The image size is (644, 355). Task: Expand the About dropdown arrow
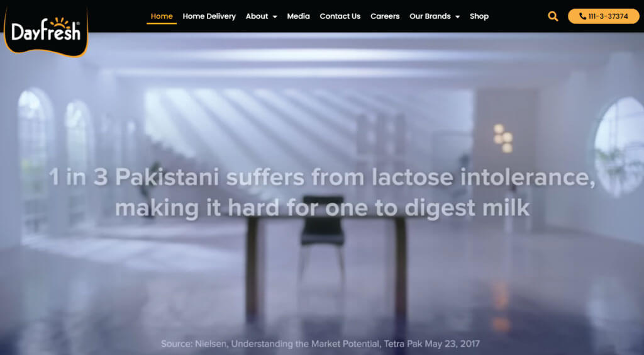(275, 17)
